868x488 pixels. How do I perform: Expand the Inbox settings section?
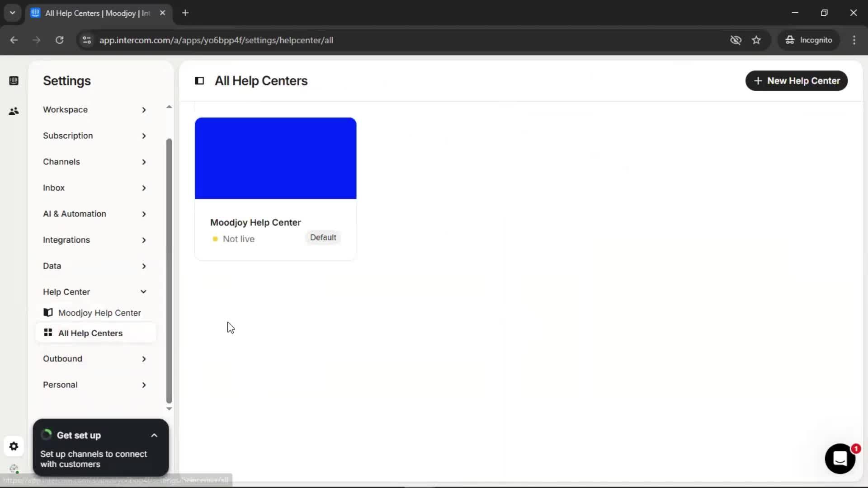click(x=95, y=188)
